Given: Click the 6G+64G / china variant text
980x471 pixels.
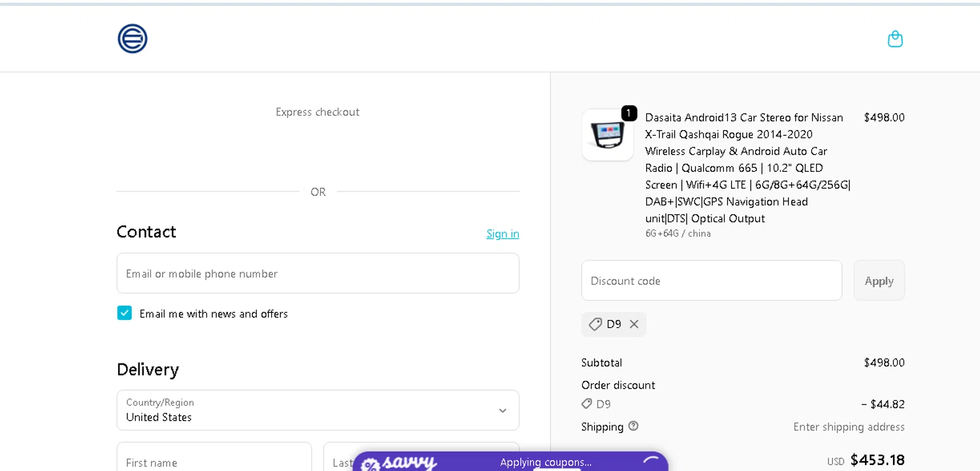Looking at the screenshot, I should pyautogui.click(x=678, y=233).
